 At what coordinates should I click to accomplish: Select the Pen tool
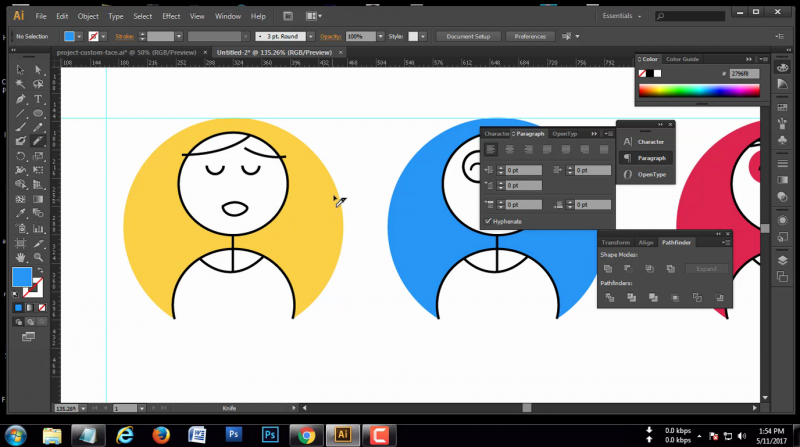pos(21,99)
